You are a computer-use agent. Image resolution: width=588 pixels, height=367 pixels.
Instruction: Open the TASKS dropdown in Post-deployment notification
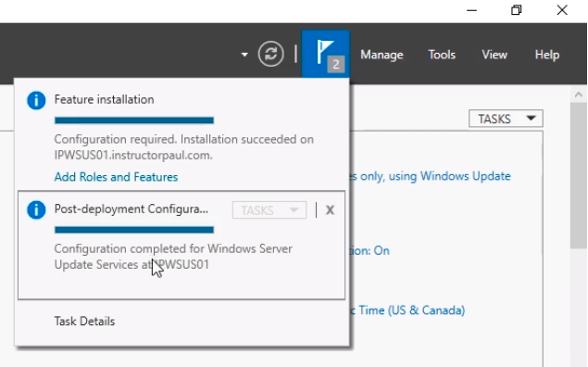269,210
